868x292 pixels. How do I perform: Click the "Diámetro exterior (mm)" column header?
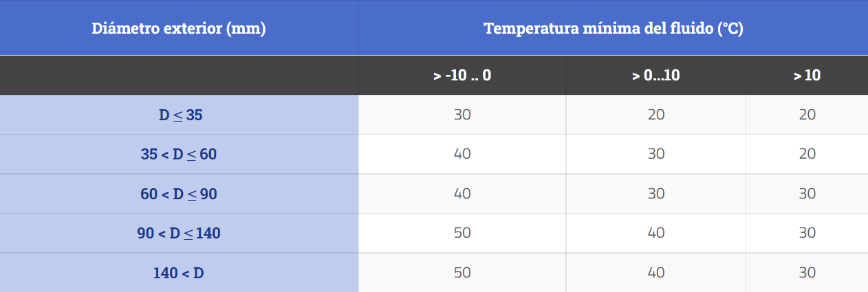pos(179,29)
